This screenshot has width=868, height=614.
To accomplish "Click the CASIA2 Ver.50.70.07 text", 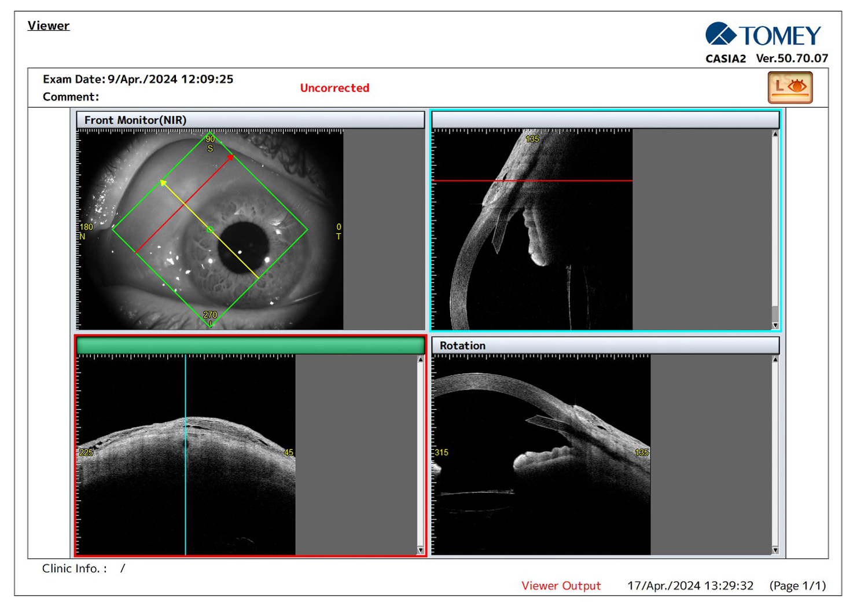I will point(767,58).
